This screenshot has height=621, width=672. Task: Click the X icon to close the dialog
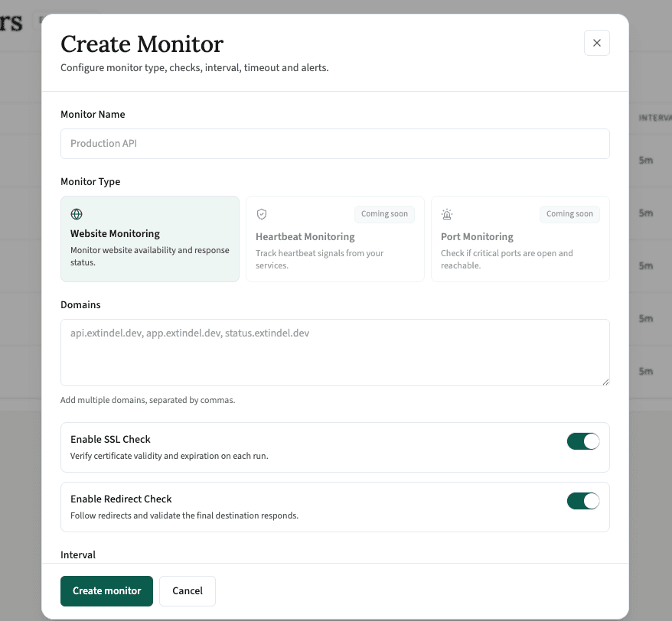click(596, 43)
